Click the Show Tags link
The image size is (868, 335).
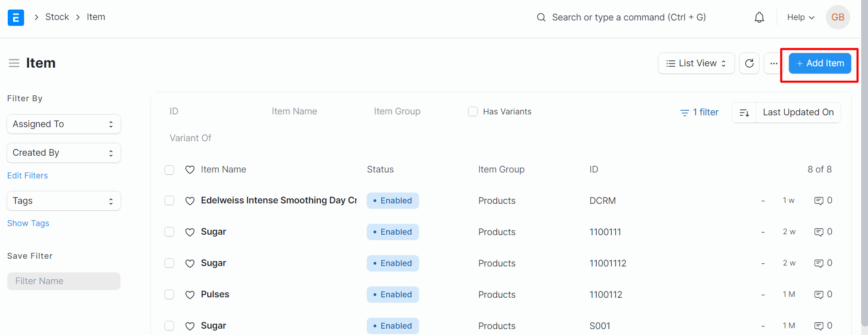(28, 223)
